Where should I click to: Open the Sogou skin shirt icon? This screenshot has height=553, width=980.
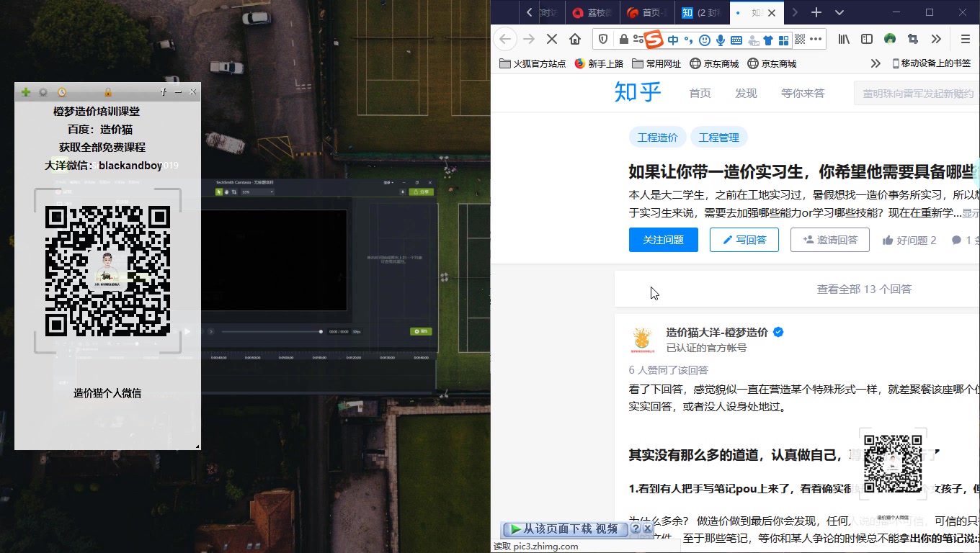tap(768, 40)
